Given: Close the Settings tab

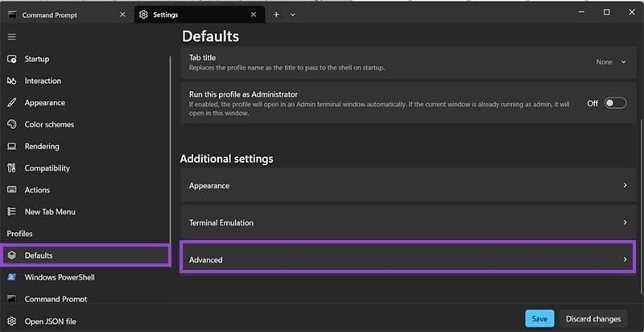Looking at the screenshot, I should (254, 15).
